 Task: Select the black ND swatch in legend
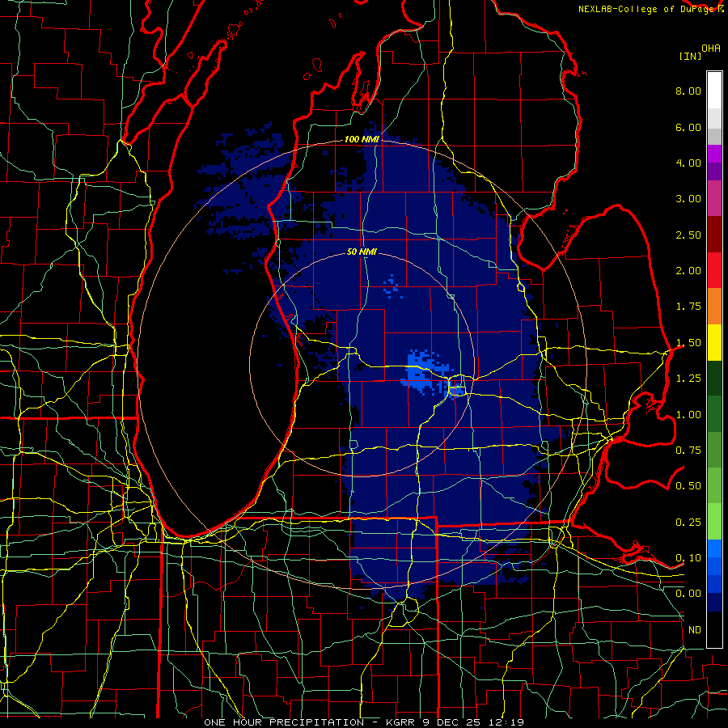point(714,629)
